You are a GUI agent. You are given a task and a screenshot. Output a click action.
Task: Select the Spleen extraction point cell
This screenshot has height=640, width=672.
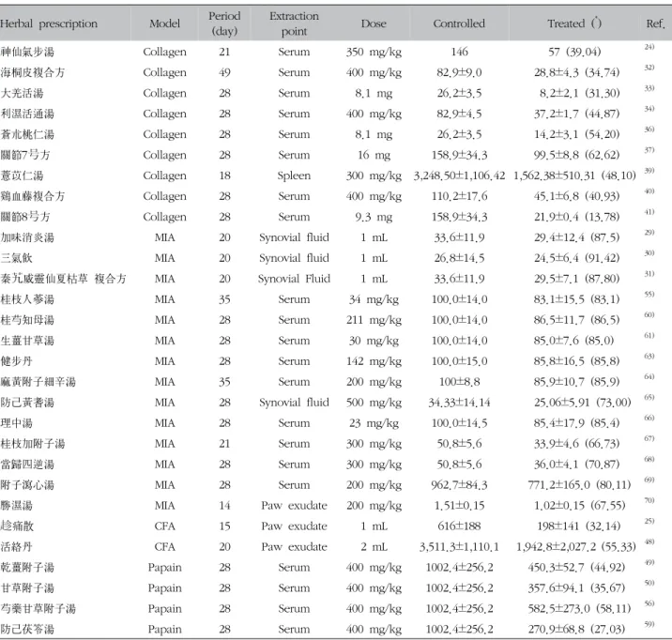click(294, 175)
